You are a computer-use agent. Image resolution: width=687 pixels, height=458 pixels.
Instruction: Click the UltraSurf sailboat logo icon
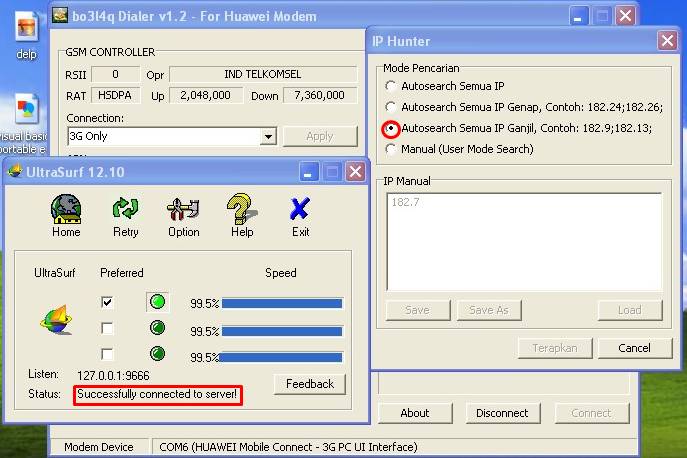pyautogui.click(x=56, y=320)
